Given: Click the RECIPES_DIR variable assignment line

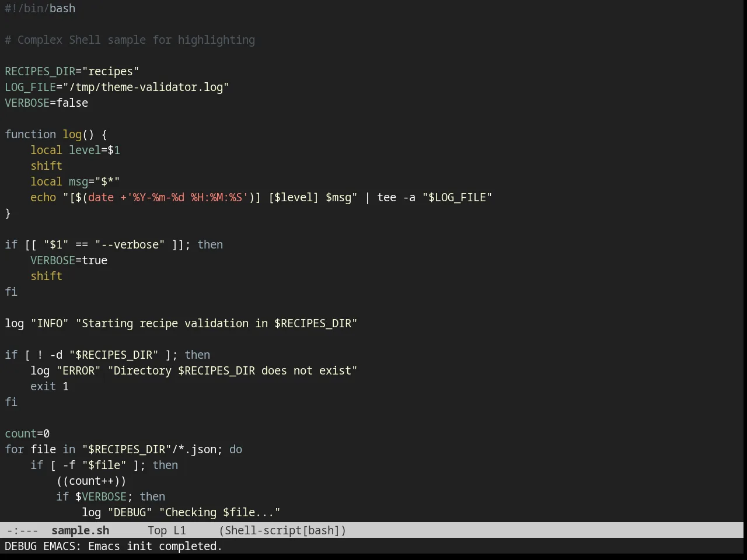Looking at the screenshot, I should click(72, 71).
